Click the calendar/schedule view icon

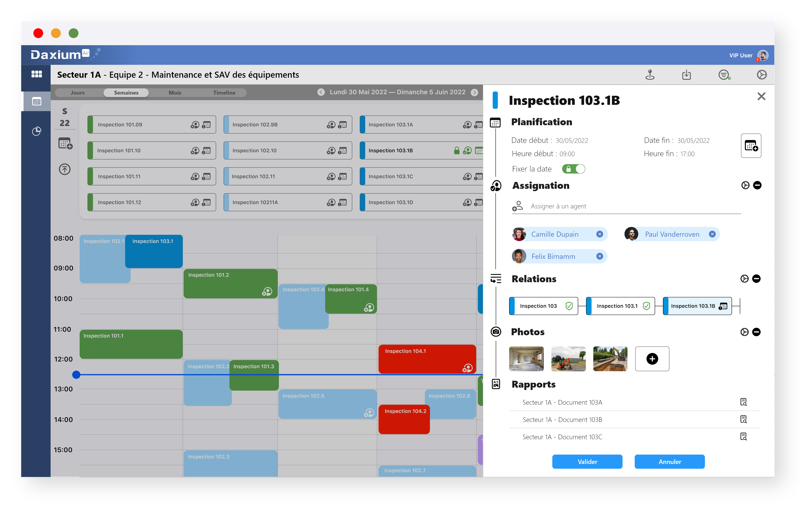click(37, 101)
